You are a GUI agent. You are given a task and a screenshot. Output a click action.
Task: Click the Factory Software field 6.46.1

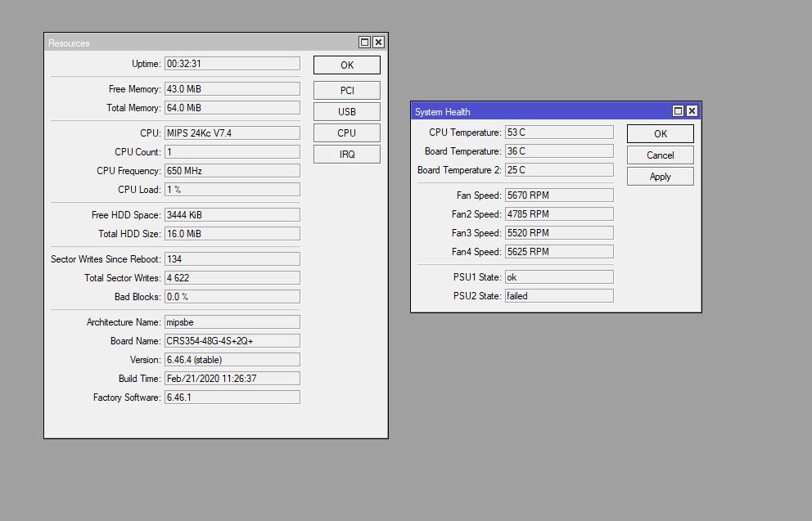coord(232,397)
